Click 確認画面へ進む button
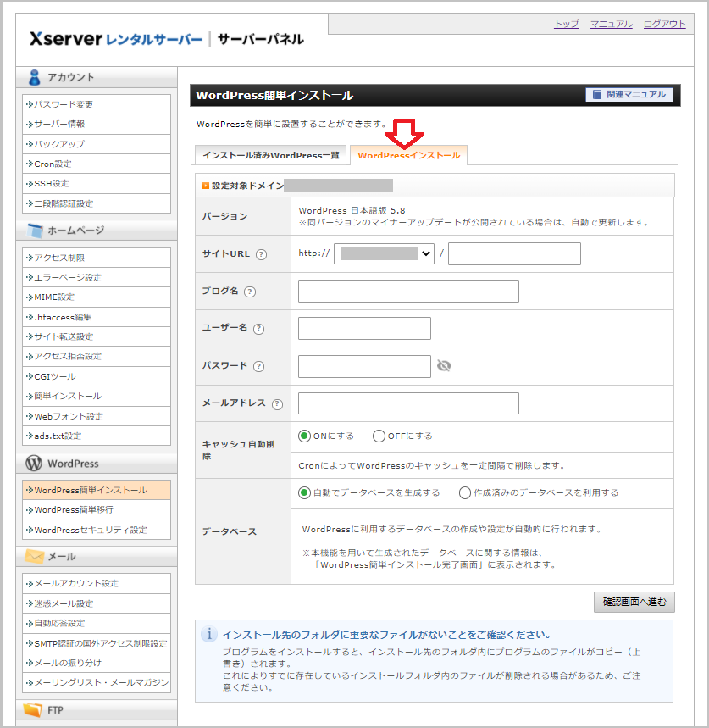 coord(634,603)
